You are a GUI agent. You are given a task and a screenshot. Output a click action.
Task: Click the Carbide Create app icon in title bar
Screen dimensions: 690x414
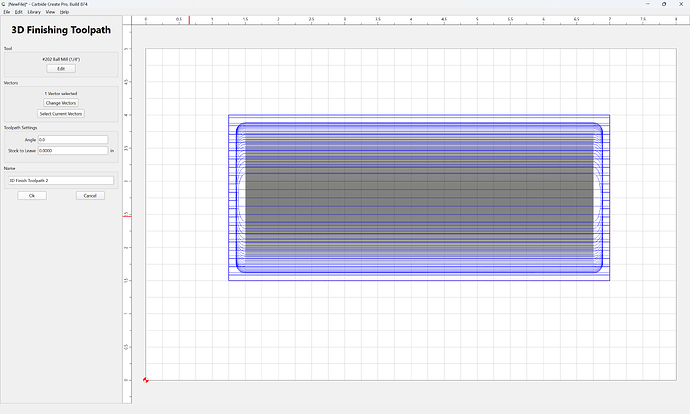3,4
